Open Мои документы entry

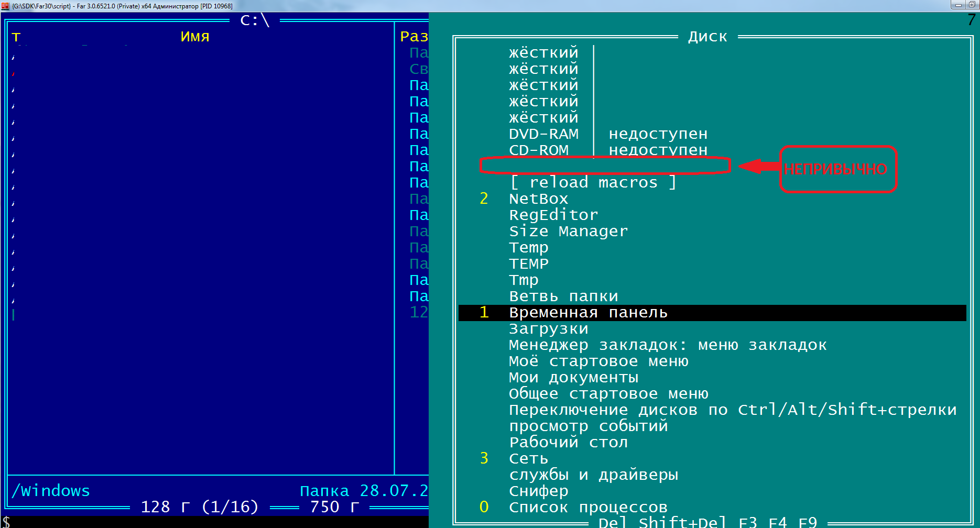[573, 378]
